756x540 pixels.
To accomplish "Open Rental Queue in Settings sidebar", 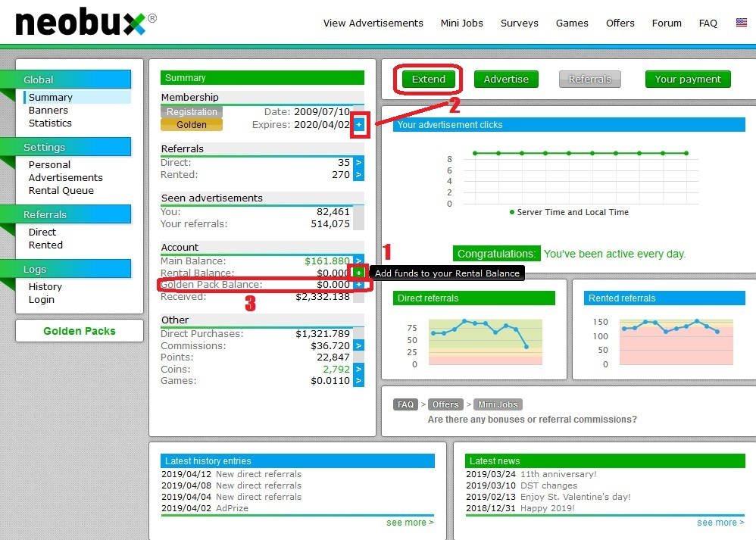I will point(61,190).
